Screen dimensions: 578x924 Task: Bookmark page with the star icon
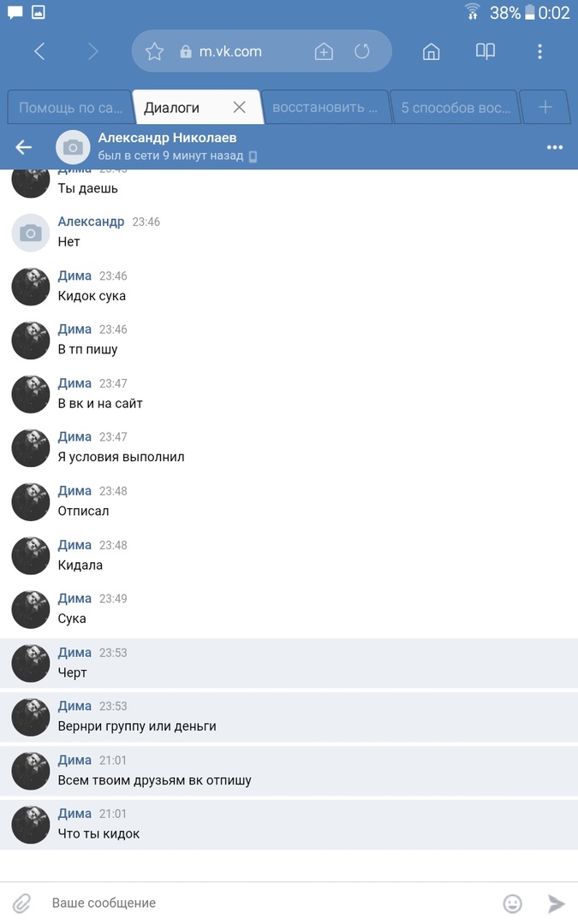tap(154, 52)
